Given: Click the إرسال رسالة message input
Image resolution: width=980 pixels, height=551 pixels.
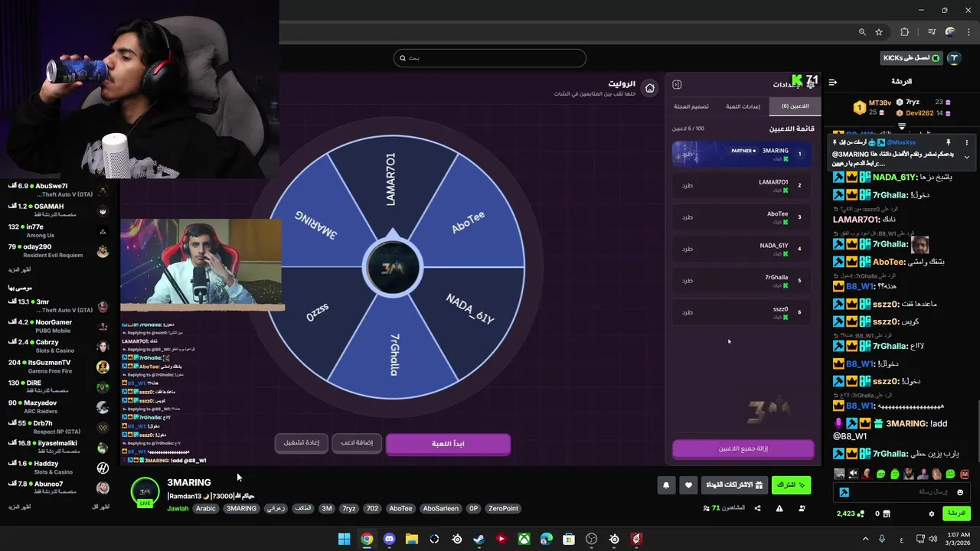Looking at the screenshot, I should coord(902,492).
